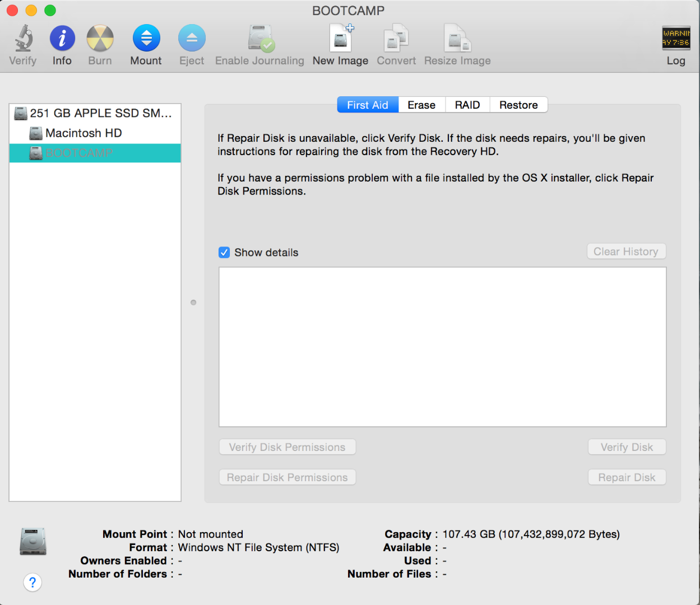This screenshot has height=605, width=700.
Task: Select the 251 GB APPLE SSD disk
Action: coord(95,113)
